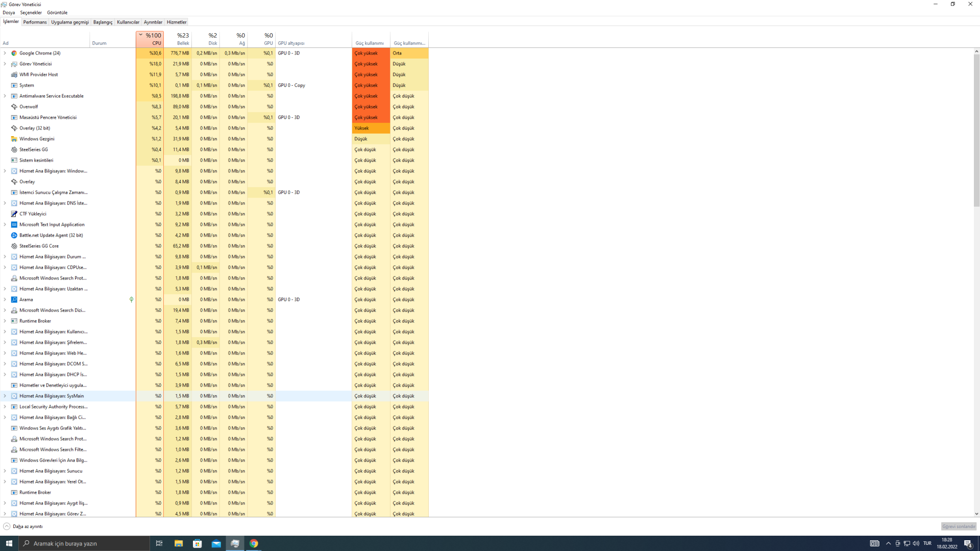Expand the Google Chrome process group

pos(5,53)
